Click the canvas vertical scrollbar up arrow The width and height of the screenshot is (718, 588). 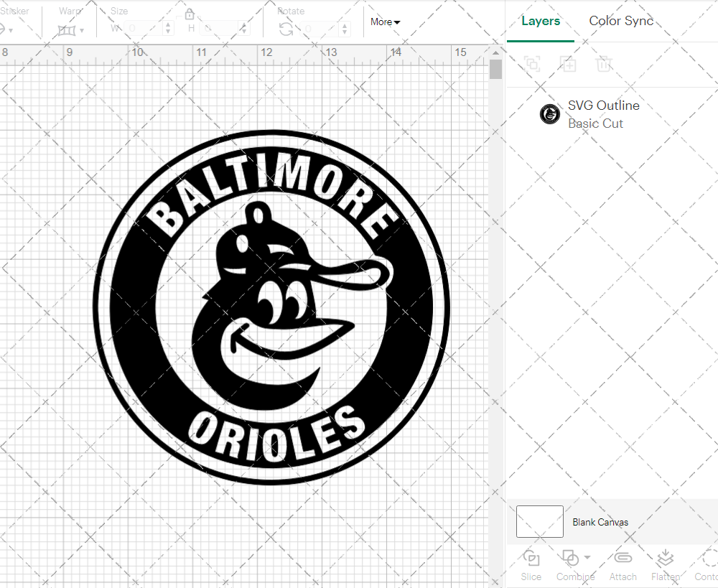point(495,52)
